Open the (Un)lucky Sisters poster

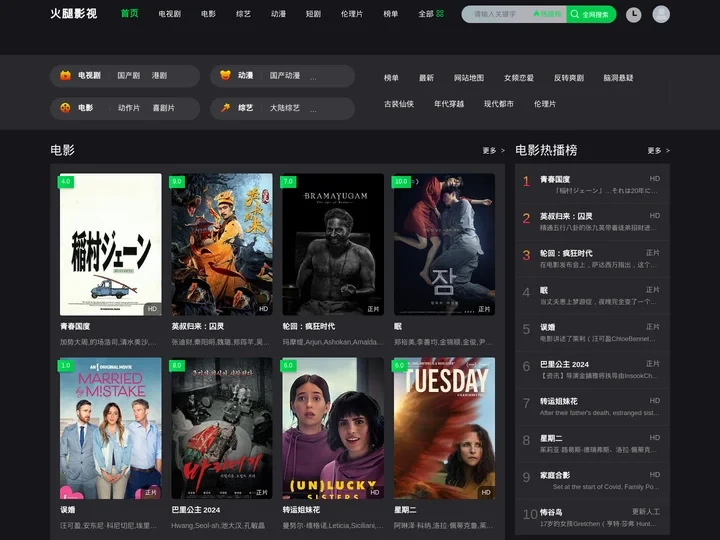[x=333, y=428]
